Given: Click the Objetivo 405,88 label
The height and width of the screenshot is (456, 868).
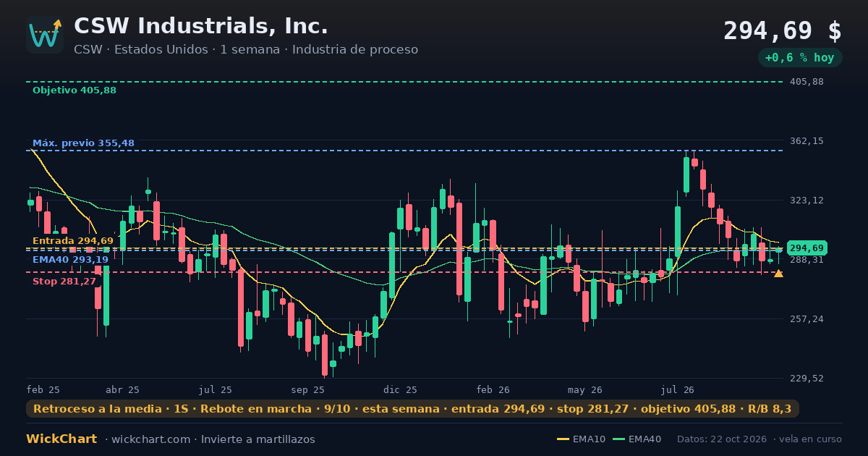Looking at the screenshot, I should (75, 90).
